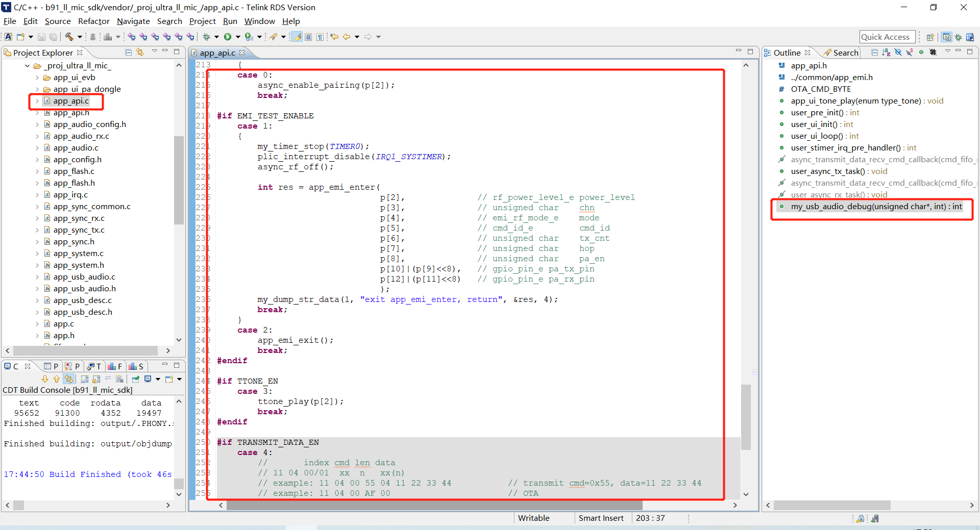Image resolution: width=980 pixels, height=530 pixels.
Task: Launch the debugger with the bug icon
Action: [206, 37]
